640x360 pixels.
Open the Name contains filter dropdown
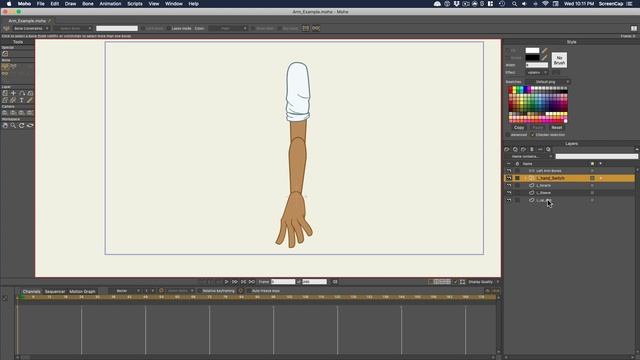point(529,156)
